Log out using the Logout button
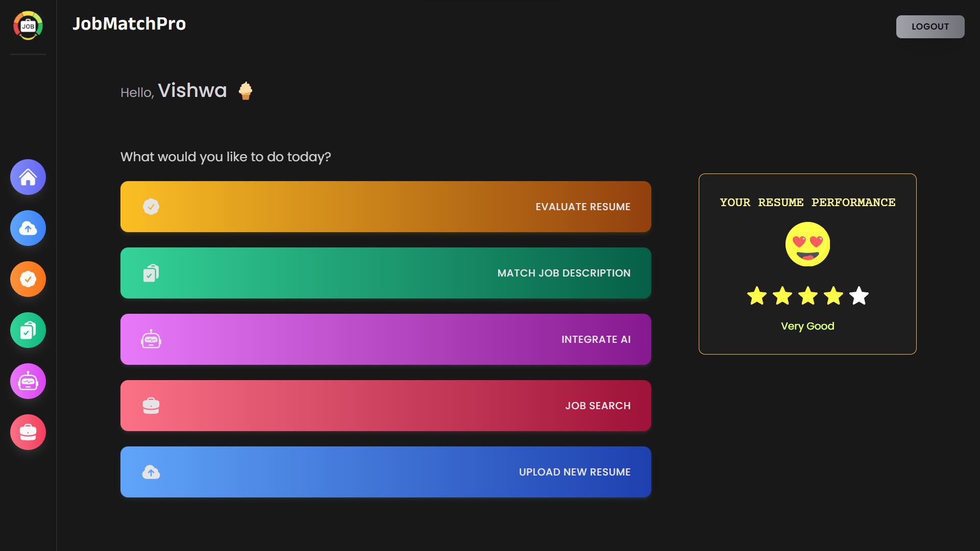 [930, 27]
